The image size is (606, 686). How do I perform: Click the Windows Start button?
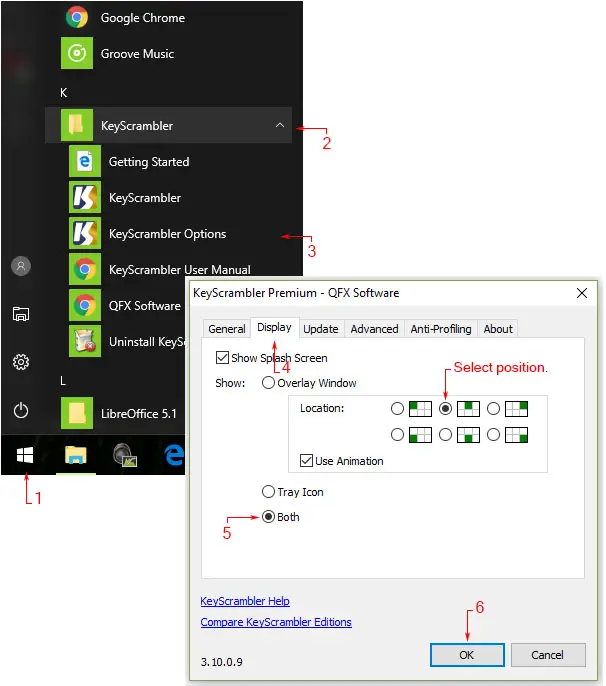tap(25, 455)
